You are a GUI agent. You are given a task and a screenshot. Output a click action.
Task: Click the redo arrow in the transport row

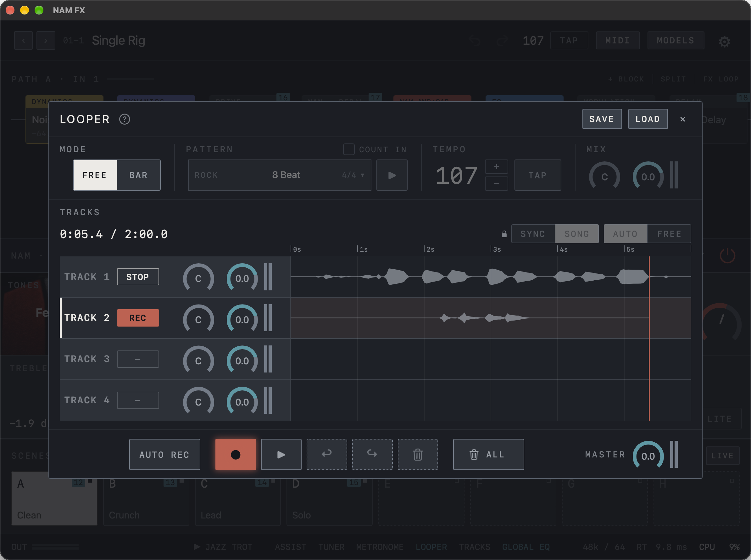(372, 454)
